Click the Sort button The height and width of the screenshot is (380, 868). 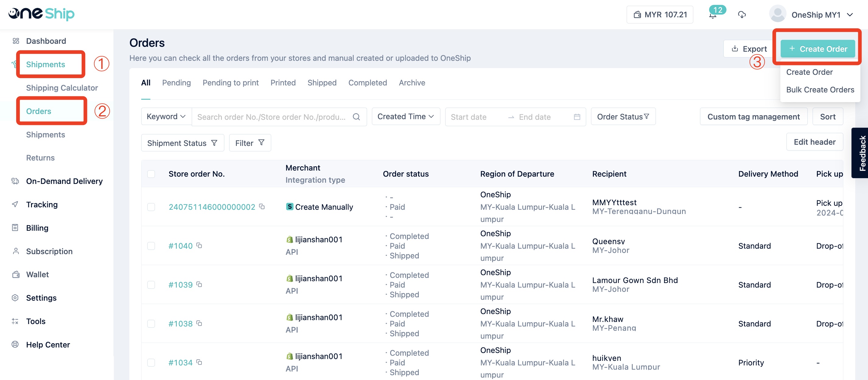click(x=828, y=116)
